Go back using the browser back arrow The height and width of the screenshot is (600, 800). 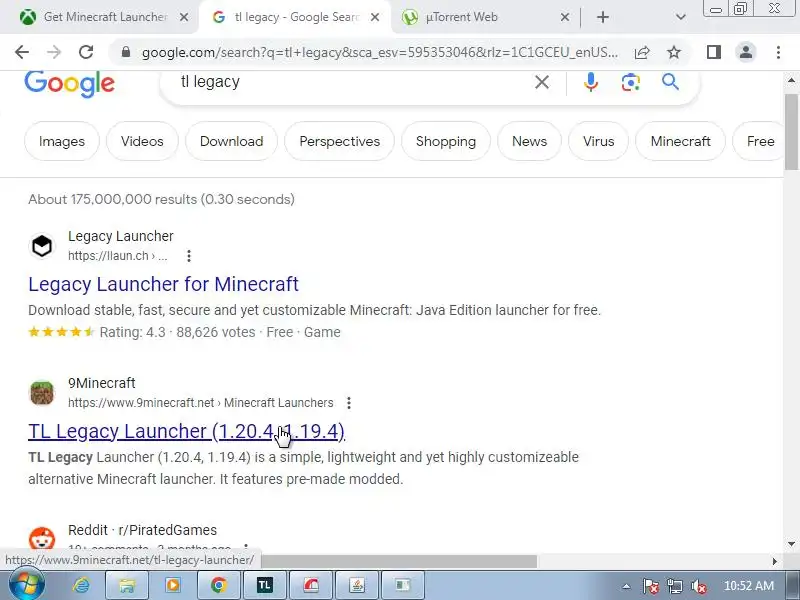click(x=22, y=52)
